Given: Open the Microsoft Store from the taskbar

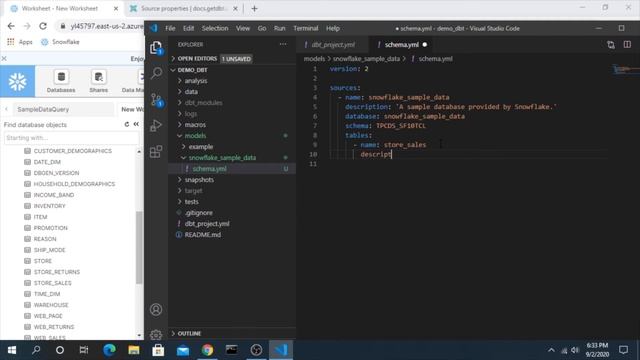Looking at the screenshot, I should coord(158,350).
